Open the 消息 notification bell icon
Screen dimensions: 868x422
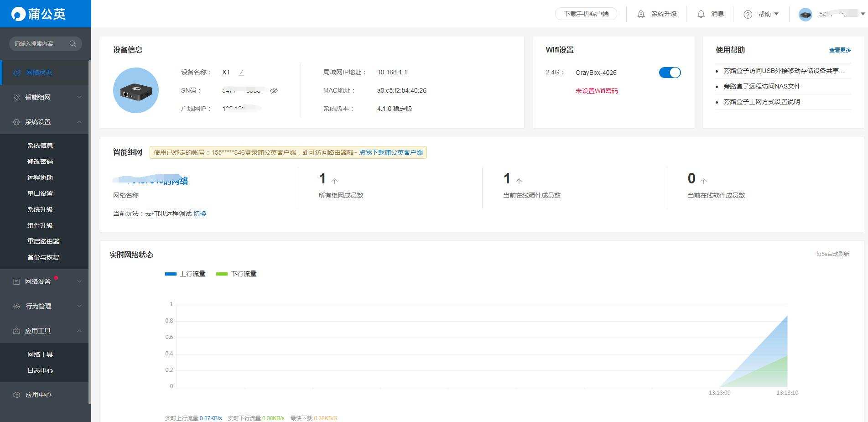click(x=702, y=14)
